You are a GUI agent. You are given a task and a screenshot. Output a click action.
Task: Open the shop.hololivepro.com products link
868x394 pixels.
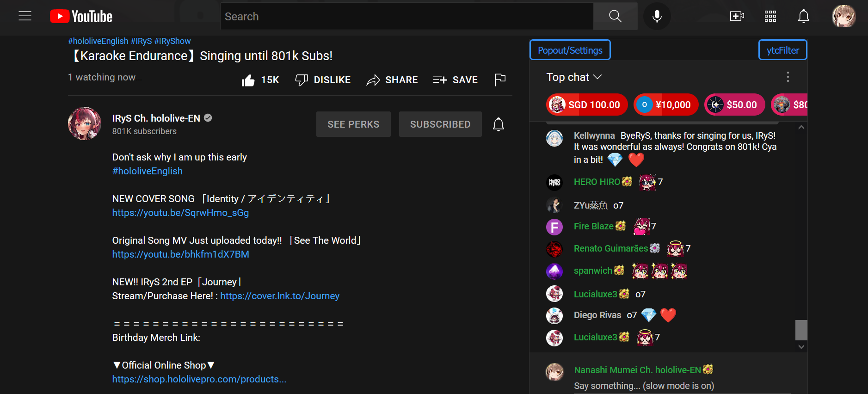199,379
